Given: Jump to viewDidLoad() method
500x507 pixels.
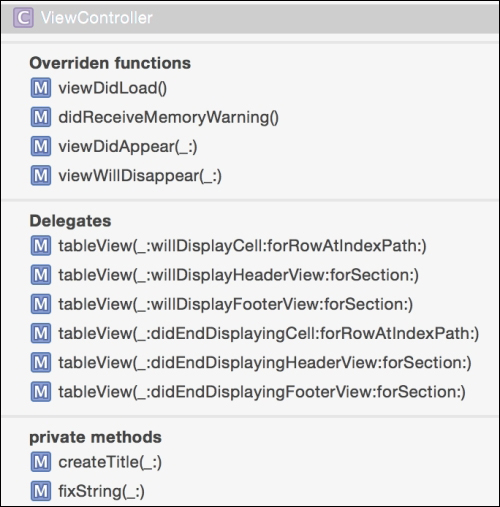Looking at the screenshot, I should [x=113, y=88].
